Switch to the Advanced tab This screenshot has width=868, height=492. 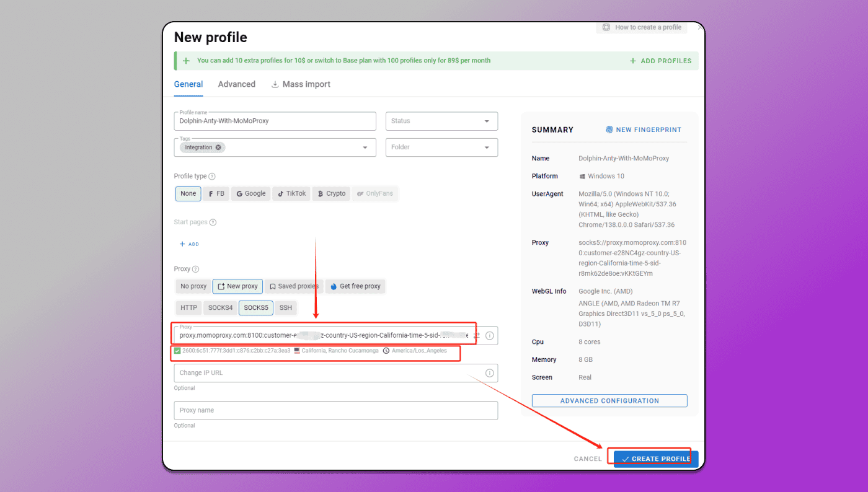coord(237,84)
